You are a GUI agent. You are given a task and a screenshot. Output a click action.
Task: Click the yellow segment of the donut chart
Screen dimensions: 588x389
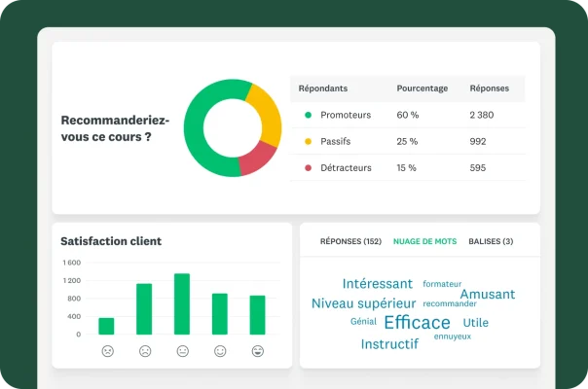(269, 116)
